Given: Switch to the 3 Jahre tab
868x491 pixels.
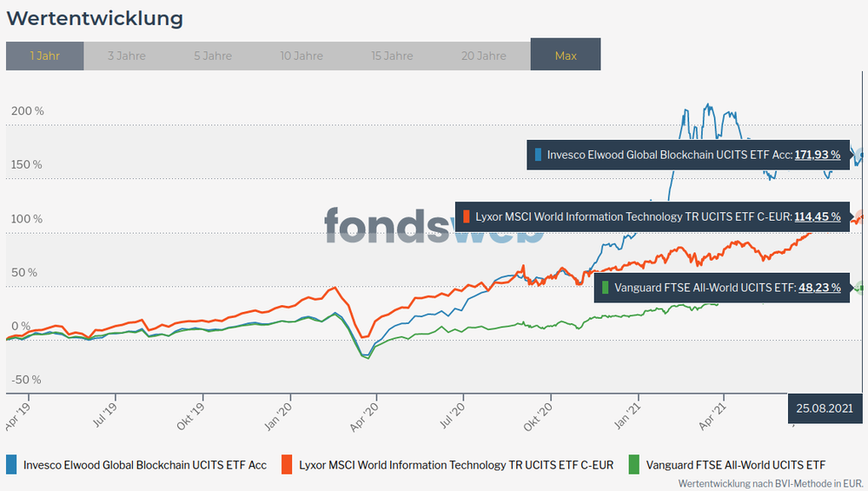Looking at the screenshot, I should (126, 56).
